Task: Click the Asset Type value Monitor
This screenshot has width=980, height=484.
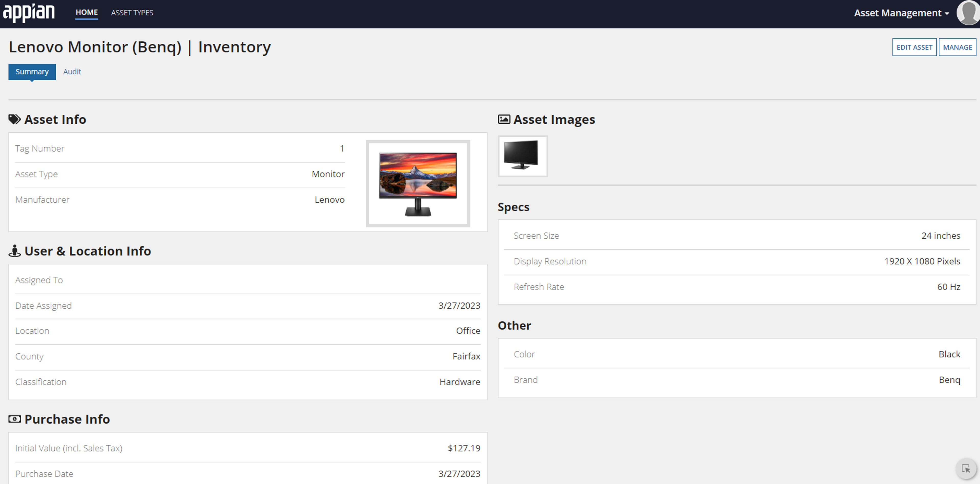Action: click(x=328, y=174)
